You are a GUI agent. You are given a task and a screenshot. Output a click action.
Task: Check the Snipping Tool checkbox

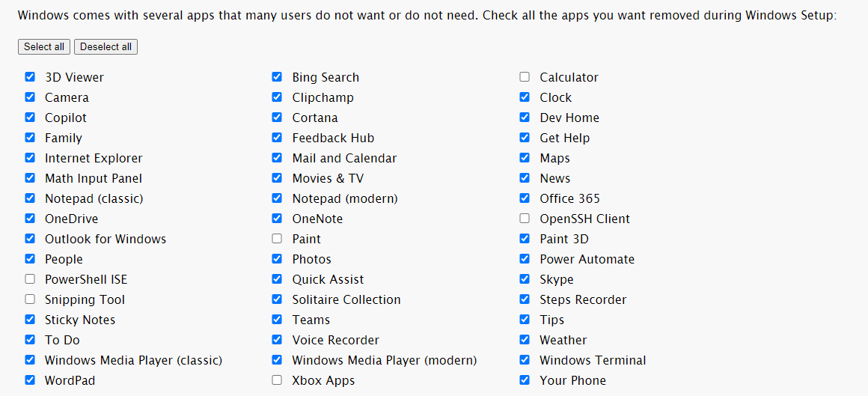coord(30,299)
